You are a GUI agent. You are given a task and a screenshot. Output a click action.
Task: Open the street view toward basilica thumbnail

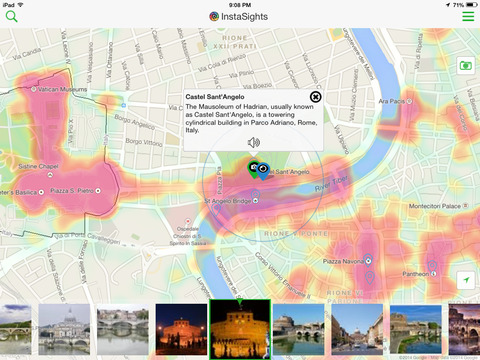(x=357, y=329)
